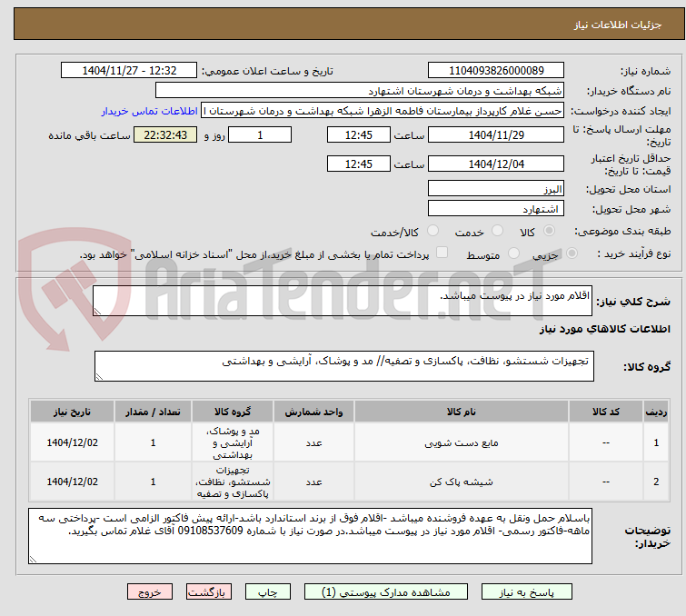Click the اطلاعات کالاهای مورد نیاز heading
686x616 pixels.
point(604,329)
